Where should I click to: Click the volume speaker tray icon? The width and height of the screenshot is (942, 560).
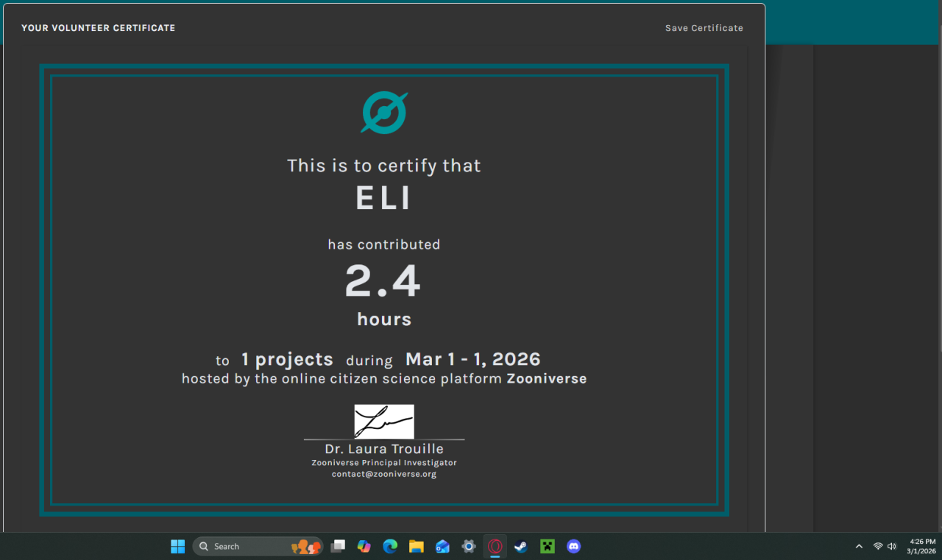[x=892, y=546]
